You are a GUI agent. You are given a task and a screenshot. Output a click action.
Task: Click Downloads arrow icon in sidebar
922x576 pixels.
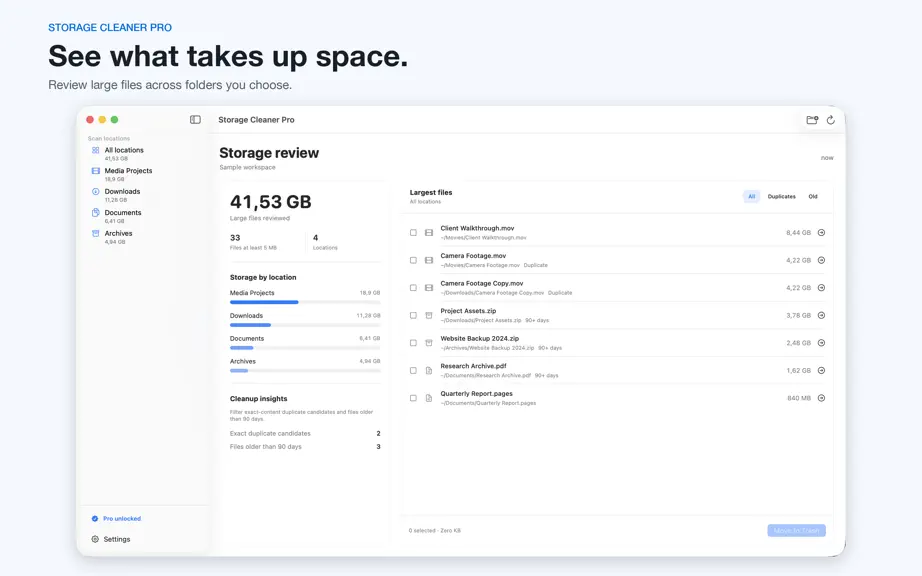[95, 192]
